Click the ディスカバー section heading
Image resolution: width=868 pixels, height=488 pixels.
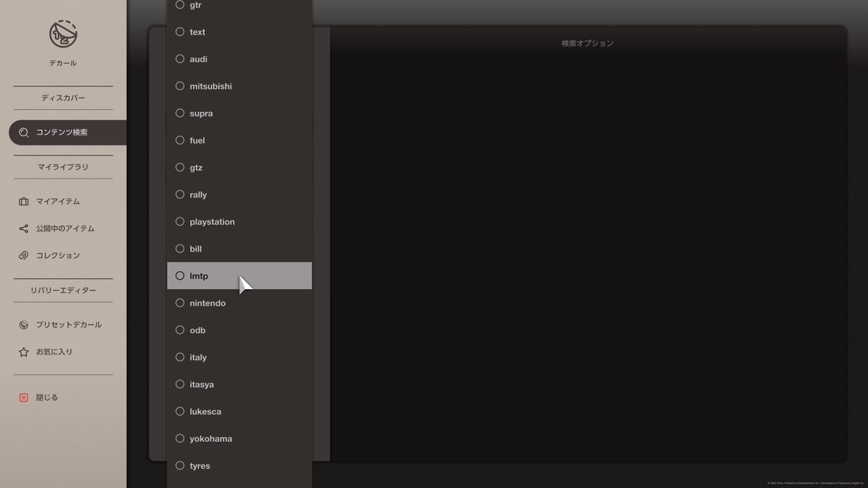pos(63,98)
